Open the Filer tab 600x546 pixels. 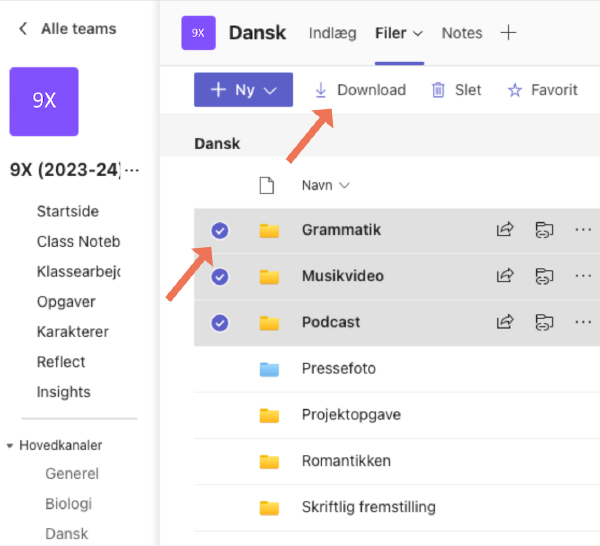[x=390, y=33]
